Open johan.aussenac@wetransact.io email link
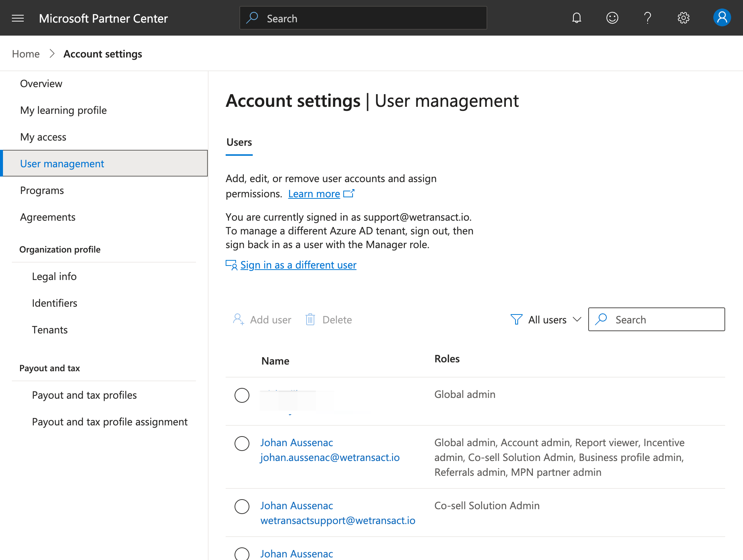This screenshot has height=560, width=743. 330,457
